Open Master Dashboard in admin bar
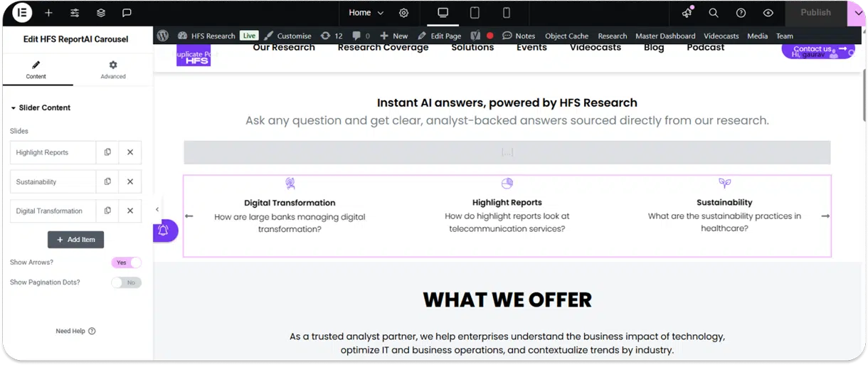Viewport: 868px width, 365px height. click(665, 36)
